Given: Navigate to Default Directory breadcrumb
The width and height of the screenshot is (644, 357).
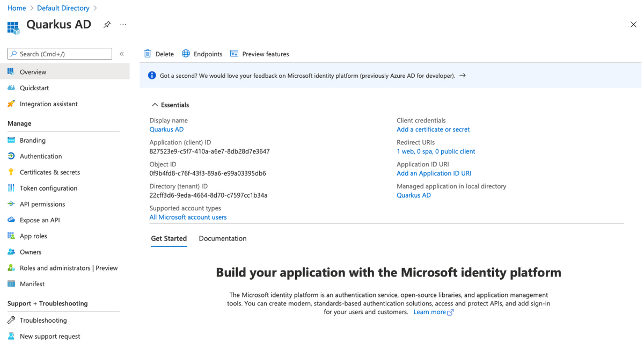Looking at the screenshot, I should click(63, 8).
